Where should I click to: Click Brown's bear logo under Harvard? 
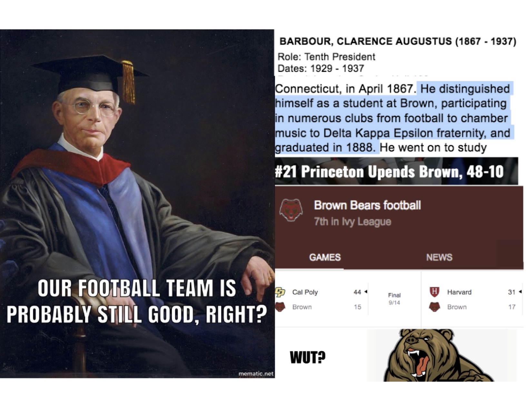click(x=434, y=307)
